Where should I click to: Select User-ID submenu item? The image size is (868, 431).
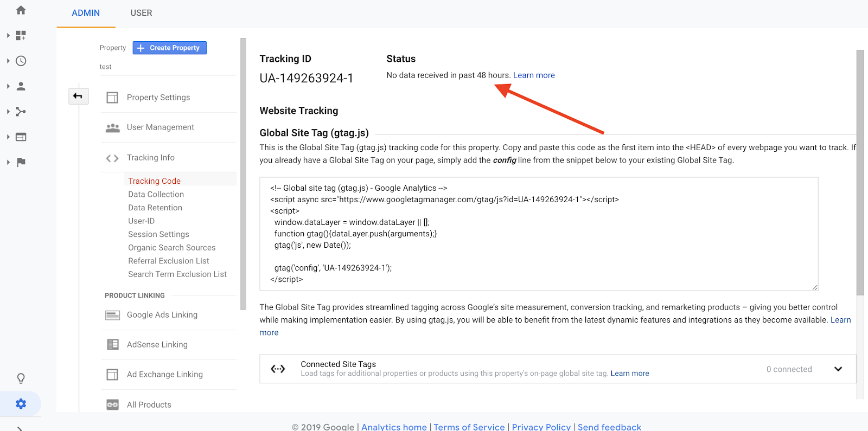(142, 221)
